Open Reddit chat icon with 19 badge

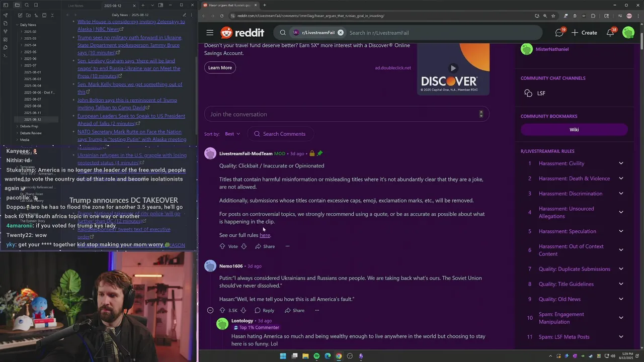559,33
